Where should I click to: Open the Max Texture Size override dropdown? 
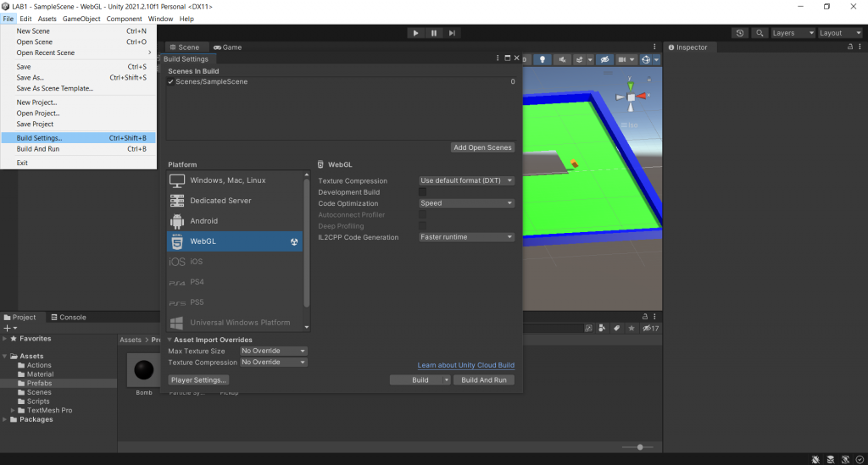274,352
